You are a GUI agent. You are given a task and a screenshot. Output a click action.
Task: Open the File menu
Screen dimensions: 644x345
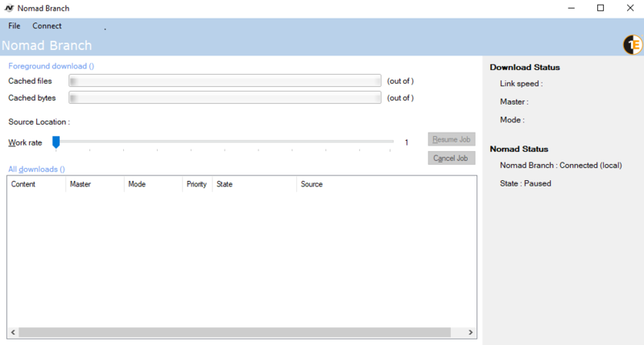[14, 26]
